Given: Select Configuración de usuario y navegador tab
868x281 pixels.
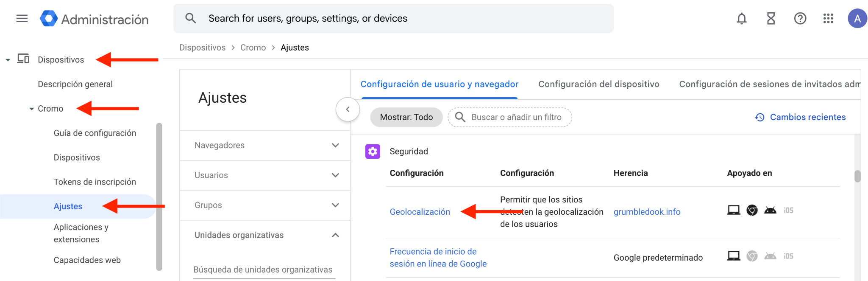Looking at the screenshot, I should (x=439, y=84).
